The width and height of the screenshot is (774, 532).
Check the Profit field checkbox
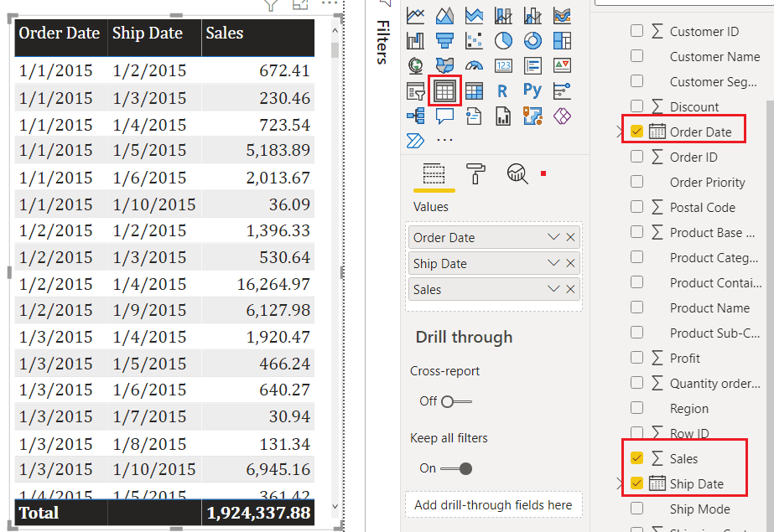pyautogui.click(x=636, y=358)
